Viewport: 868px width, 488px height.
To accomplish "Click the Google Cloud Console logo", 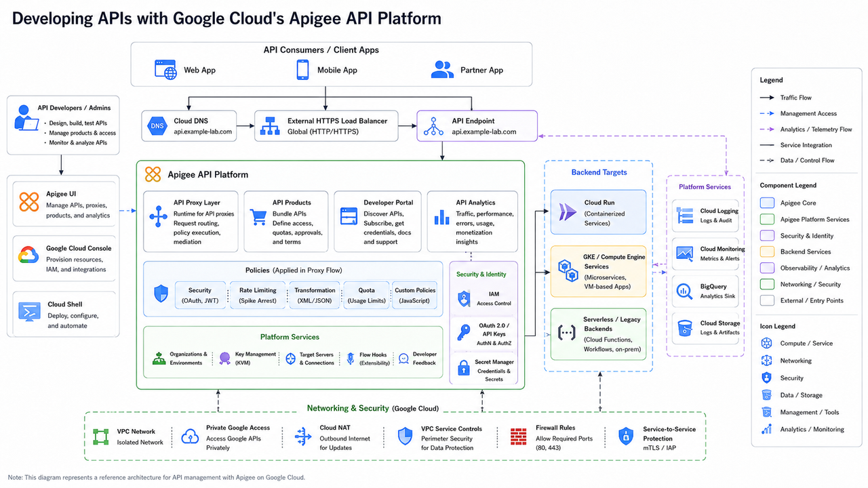I will click(x=29, y=255).
